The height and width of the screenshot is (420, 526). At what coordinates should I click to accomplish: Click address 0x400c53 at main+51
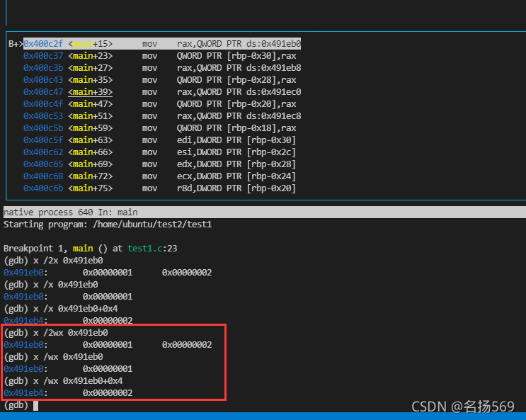click(43, 116)
